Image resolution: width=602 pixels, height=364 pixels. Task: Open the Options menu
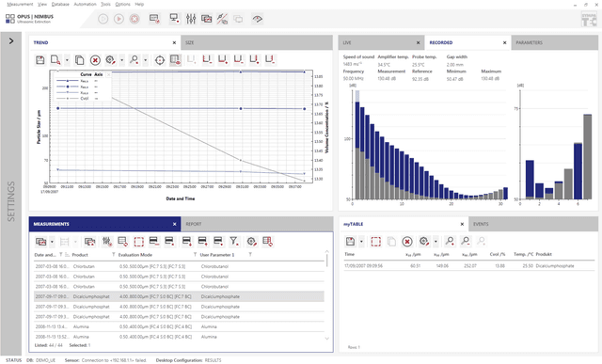coord(122,4)
